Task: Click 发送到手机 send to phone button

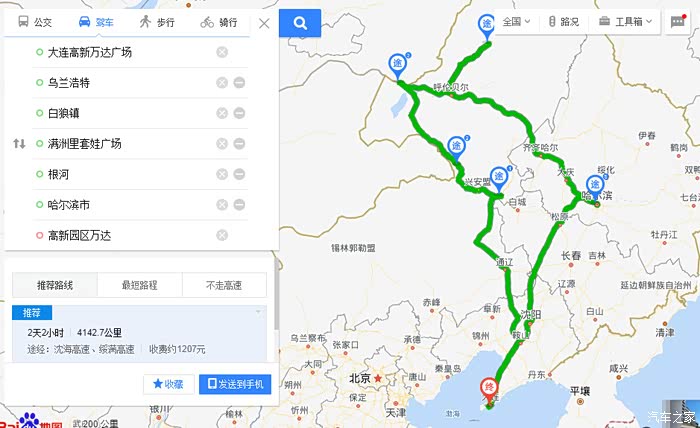Action: pyautogui.click(x=235, y=384)
